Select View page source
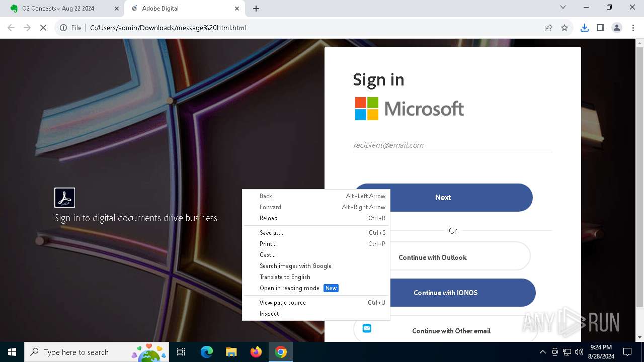 pyautogui.click(x=316, y=303)
